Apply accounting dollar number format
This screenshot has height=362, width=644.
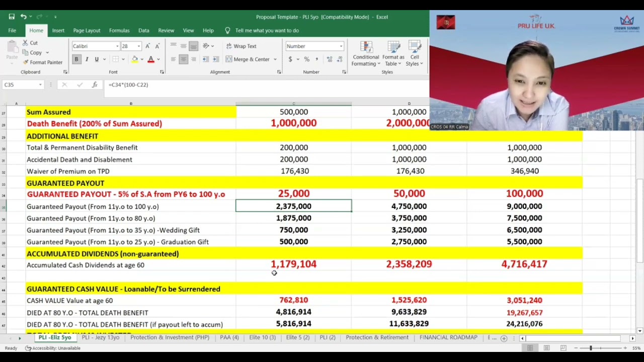(x=290, y=59)
